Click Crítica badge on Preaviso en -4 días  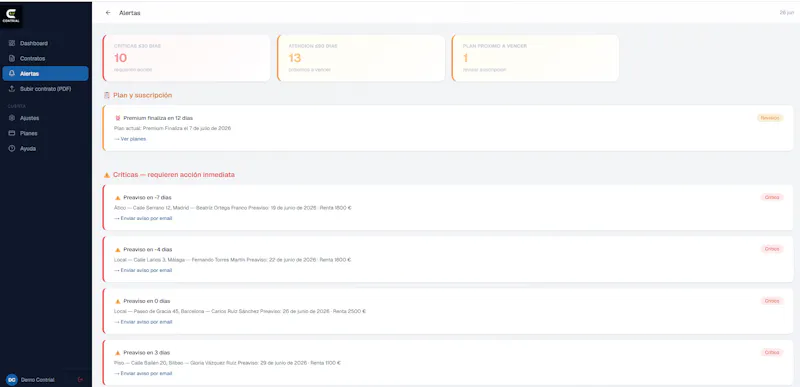coord(772,249)
